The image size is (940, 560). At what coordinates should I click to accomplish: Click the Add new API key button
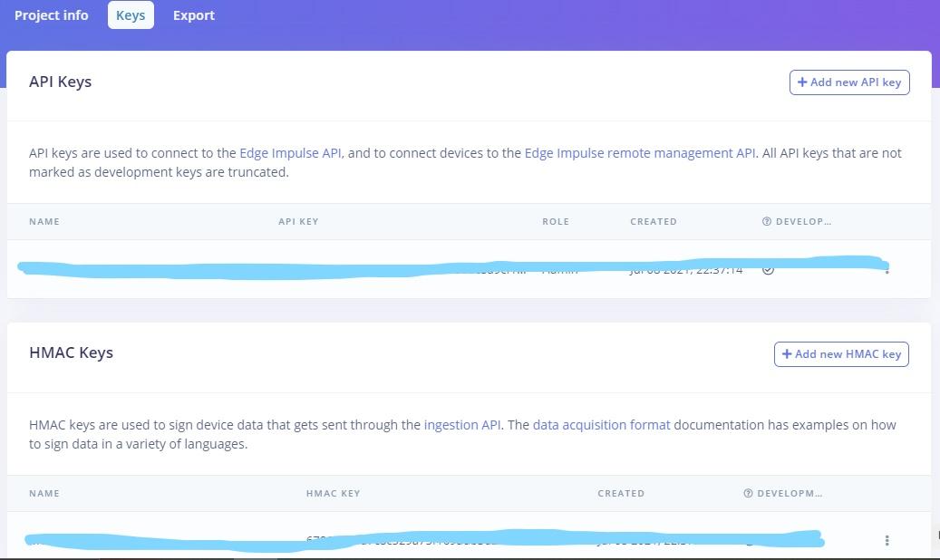pos(849,82)
